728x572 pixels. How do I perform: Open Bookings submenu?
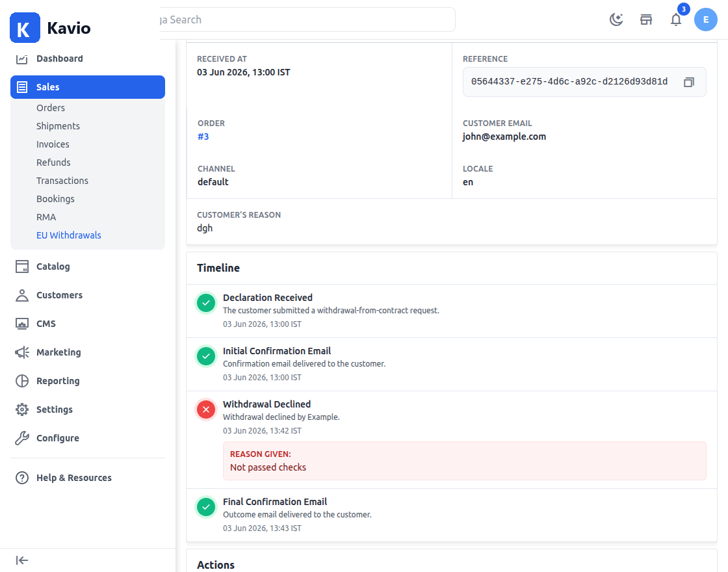(55, 199)
